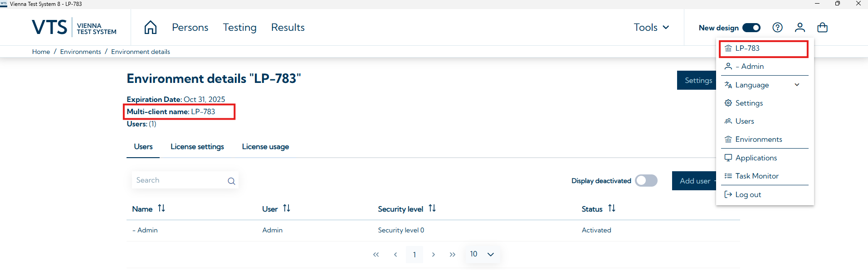Toggle the New design switch
The image size is (868, 270).
pyautogui.click(x=751, y=28)
